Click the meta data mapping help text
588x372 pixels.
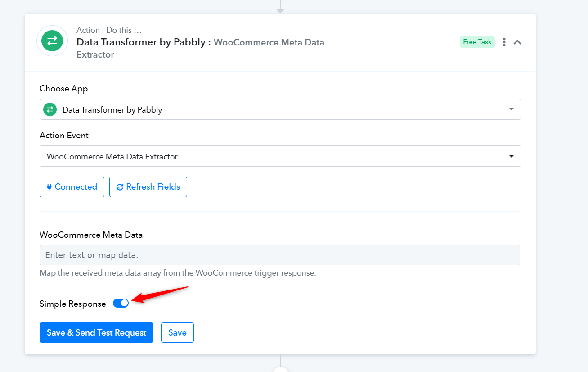click(178, 273)
